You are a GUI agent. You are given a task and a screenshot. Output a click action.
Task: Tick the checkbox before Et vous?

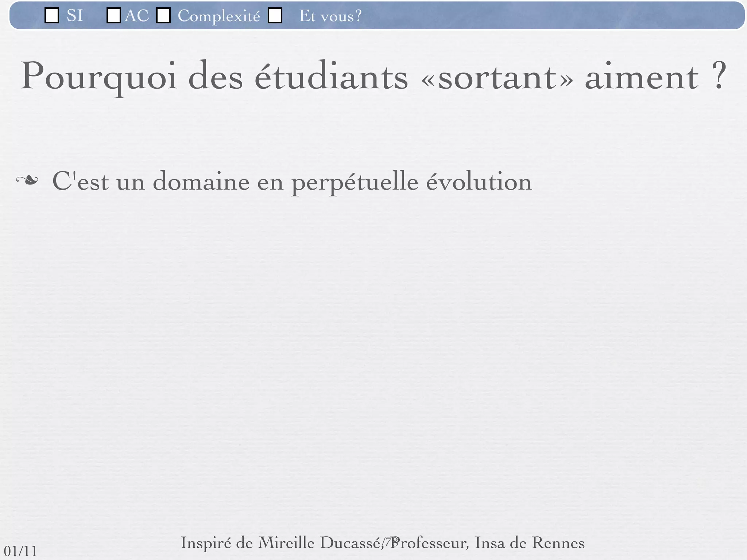[x=275, y=16]
